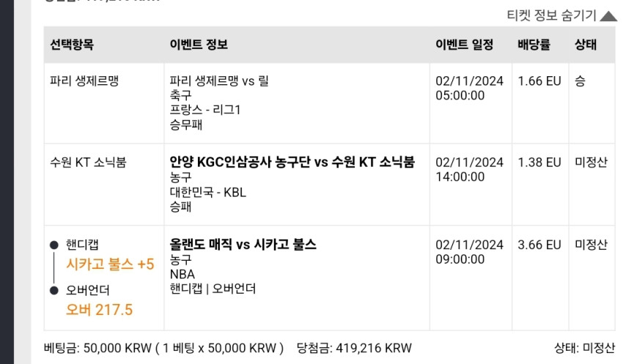Click the 1.38 EU odds cell
The height and width of the screenshot is (364, 623).
[539, 163]
